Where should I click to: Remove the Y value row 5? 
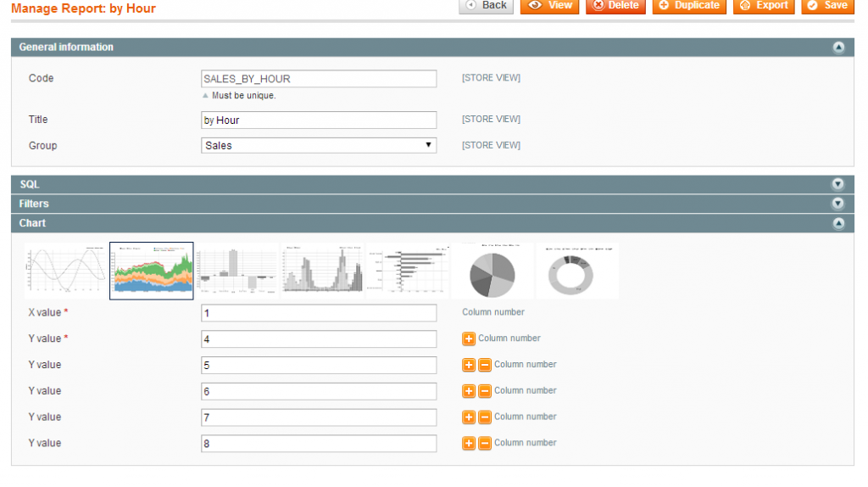(x=484, y=365)
